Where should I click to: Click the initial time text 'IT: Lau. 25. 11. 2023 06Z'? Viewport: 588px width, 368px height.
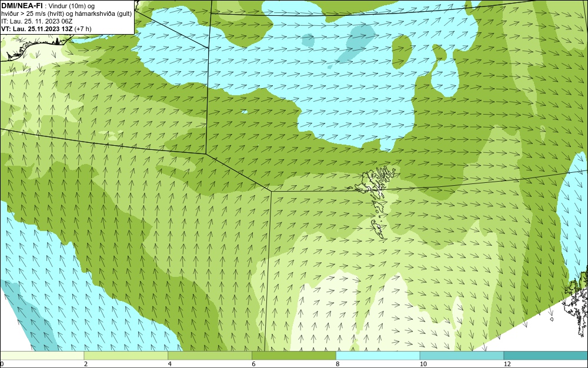[x=36, y=21]
